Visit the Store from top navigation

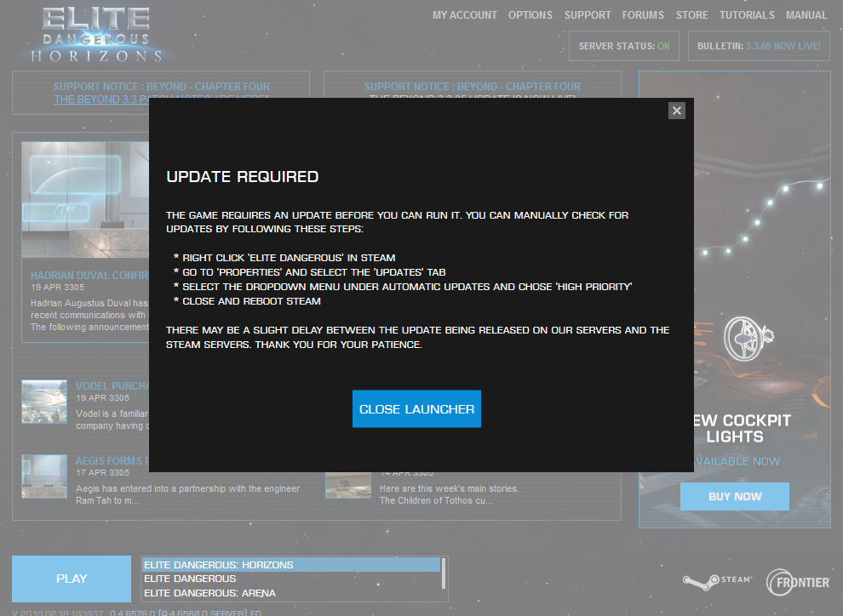(692, 15)
